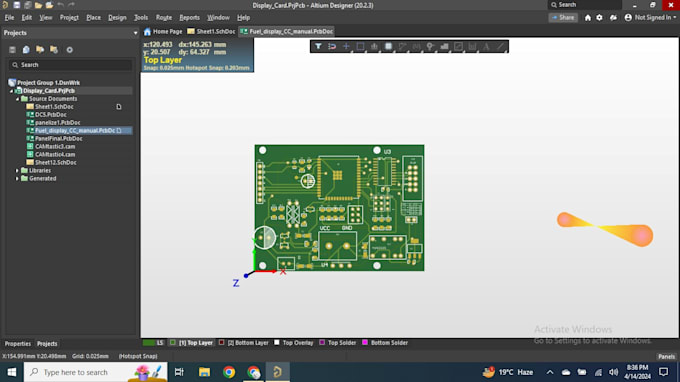Select PanelFinal.PcbDoc in project tree
The height and width of the screenshot is (382, 680).
[59, 139]
